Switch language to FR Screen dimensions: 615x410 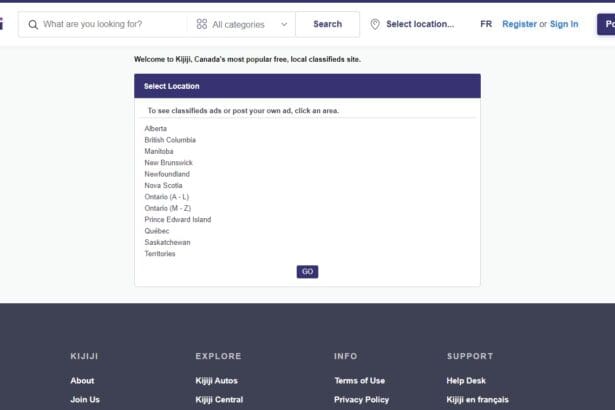pos(486,24)
